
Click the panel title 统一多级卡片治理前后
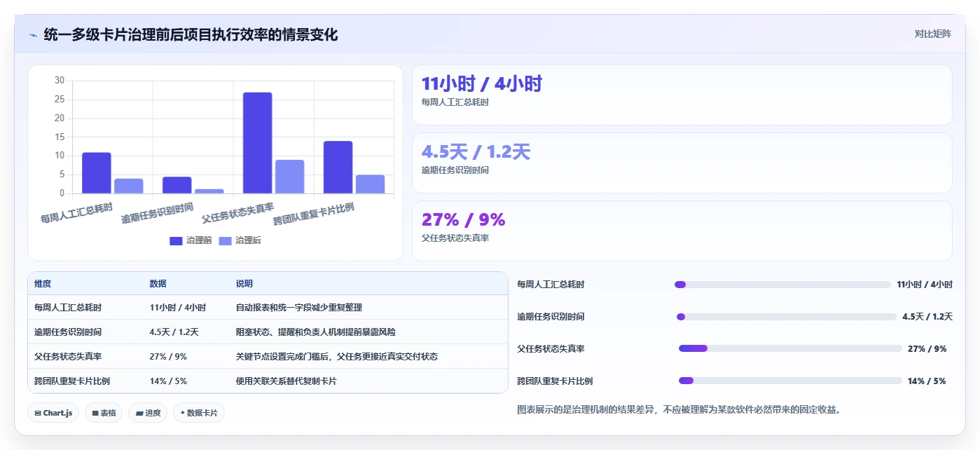click(x=191, y=34)
